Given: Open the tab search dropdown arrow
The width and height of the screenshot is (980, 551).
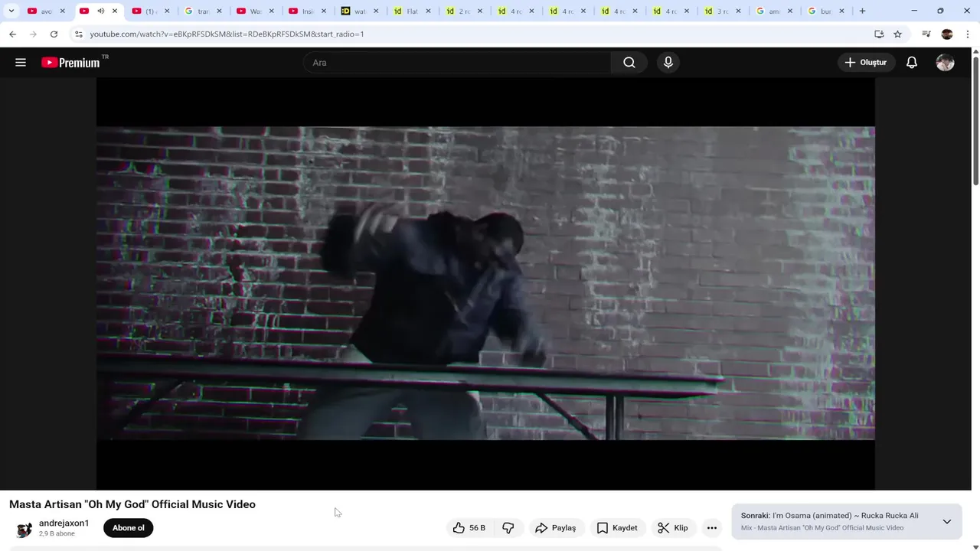Looking at the screenshot, I should click(x=11, y=11).
